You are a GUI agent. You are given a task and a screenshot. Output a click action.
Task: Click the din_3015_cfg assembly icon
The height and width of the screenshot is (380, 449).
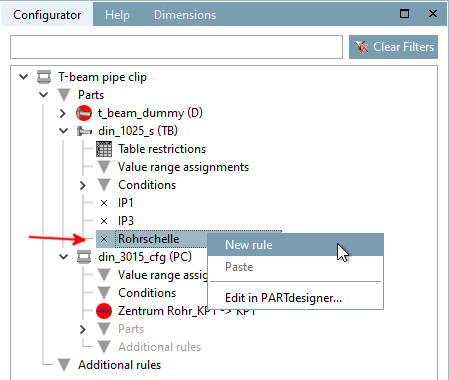pyautogui.click(x=84, y=257)
